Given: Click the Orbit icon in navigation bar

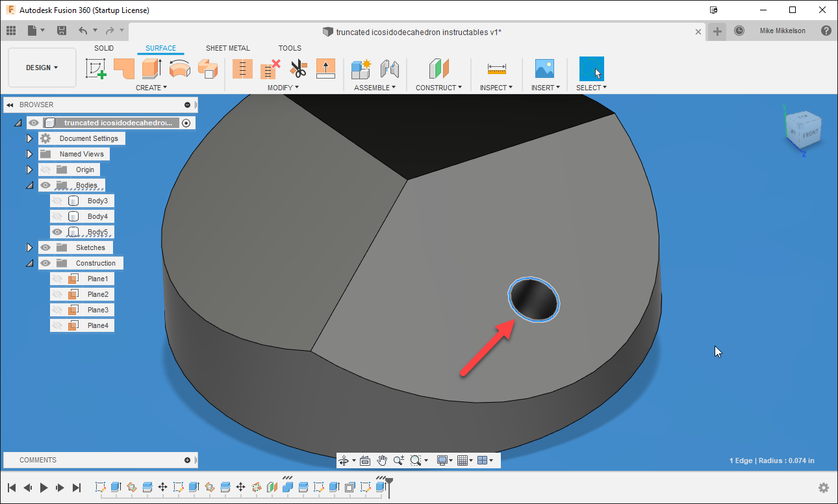Looking at the screenshot, I should (343, 460).
